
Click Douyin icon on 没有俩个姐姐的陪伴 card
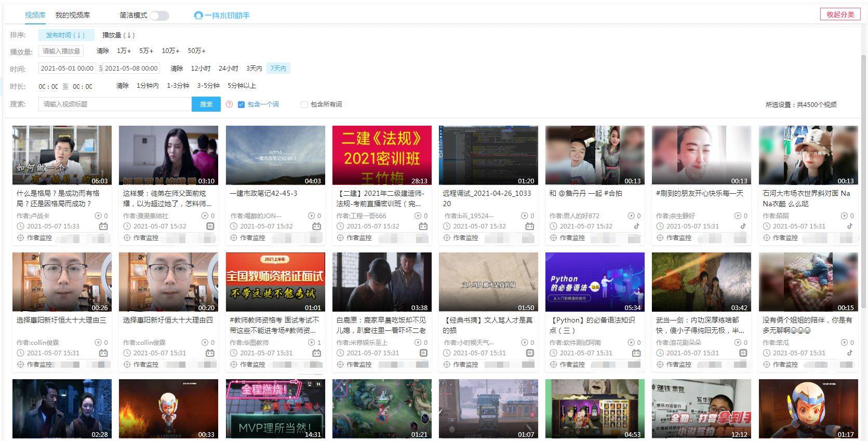[849, 353]
